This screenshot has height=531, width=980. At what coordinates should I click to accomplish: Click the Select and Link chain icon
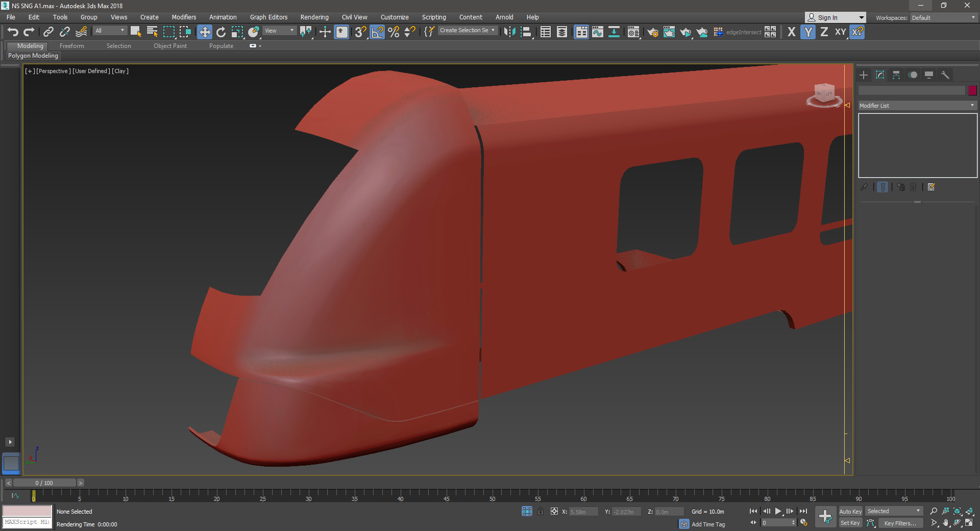(x=48, y=32)
